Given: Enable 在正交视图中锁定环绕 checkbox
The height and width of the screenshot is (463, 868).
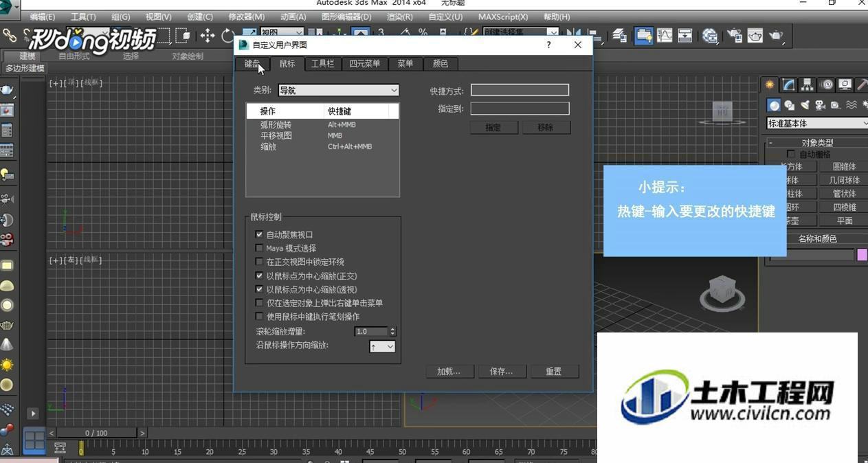Looking at the screenshot, I should click(x=259, y=262).
